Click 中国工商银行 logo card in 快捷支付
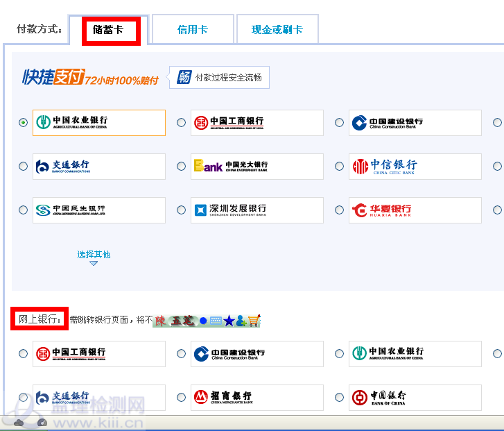The width and height of the screenshot is (504, 431). [x=257, y=123]
